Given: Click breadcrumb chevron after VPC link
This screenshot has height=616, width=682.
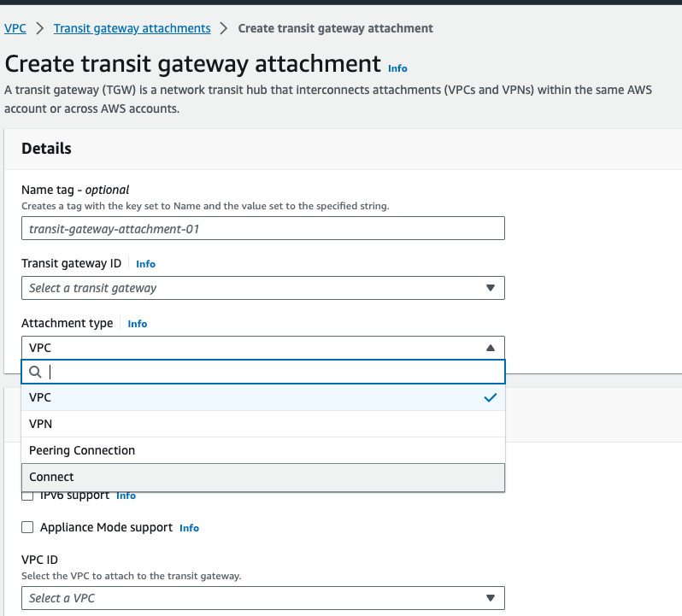Looking at the screenshot, I should pos(40,28).
